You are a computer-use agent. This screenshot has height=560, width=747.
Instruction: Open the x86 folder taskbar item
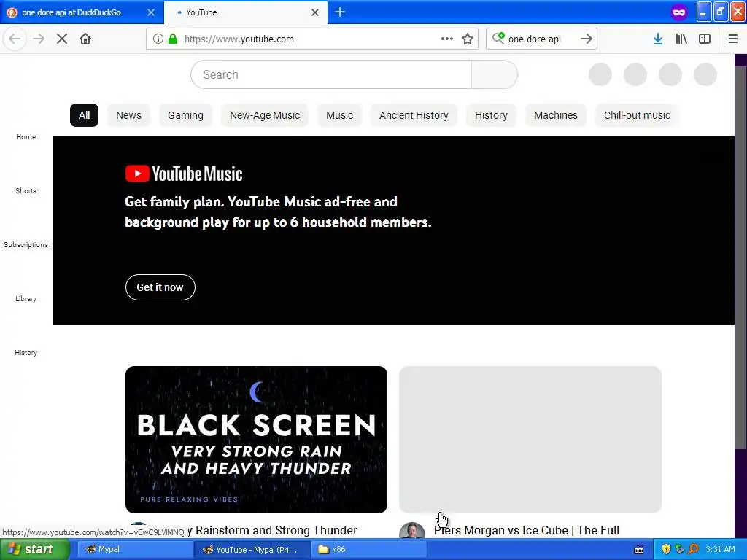point(368,550)
